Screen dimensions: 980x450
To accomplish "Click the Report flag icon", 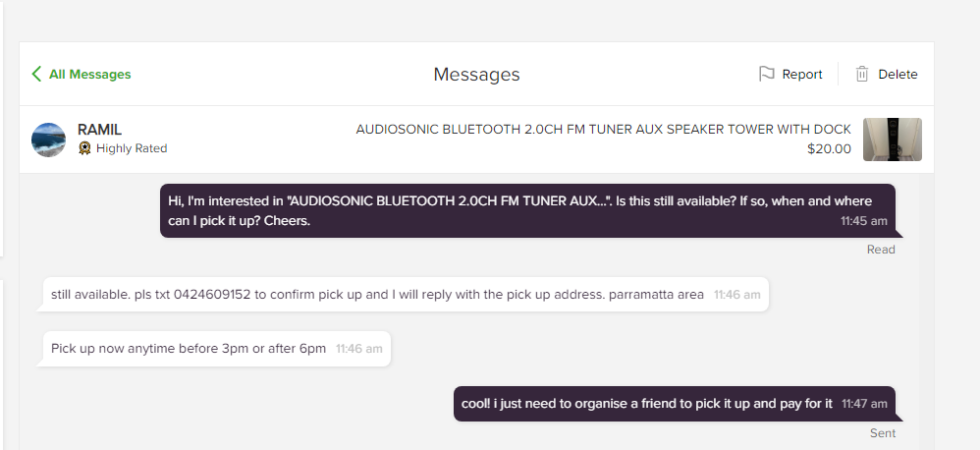I will 766,74.
